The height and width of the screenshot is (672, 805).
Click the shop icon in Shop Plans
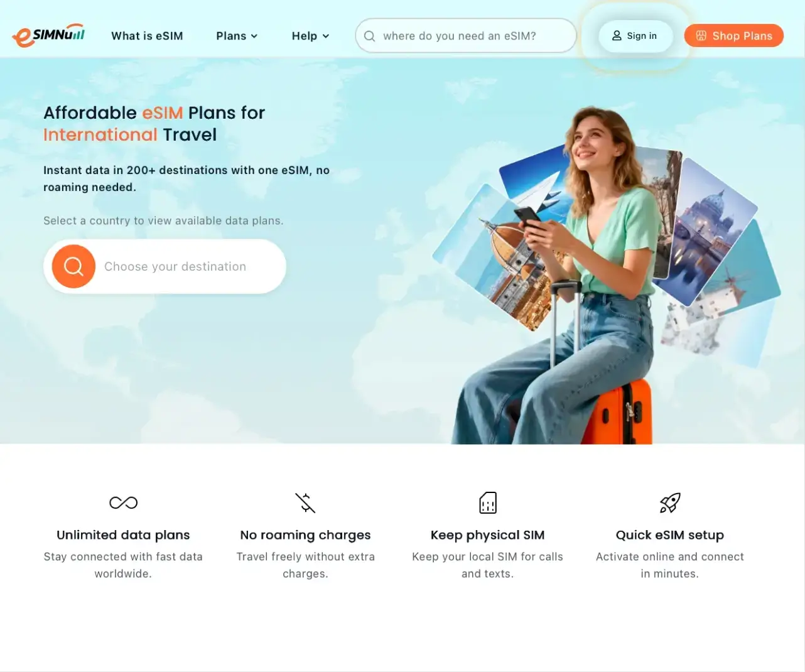(701, 36)
